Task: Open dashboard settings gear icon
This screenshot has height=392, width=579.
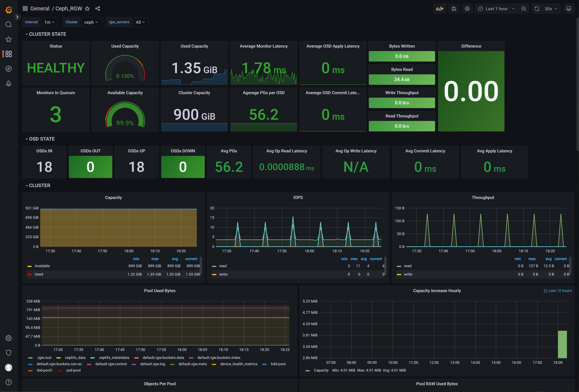Action: 467,9
